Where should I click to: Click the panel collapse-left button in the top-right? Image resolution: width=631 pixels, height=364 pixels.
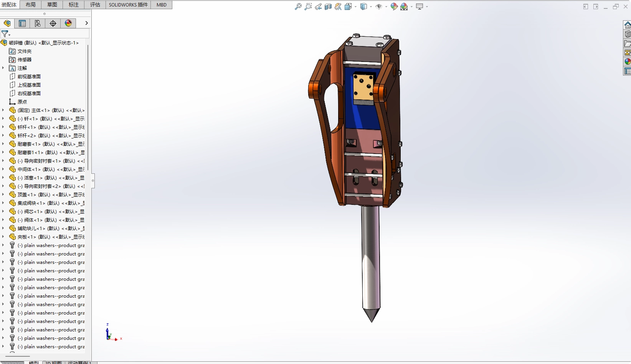[x=586, y=7]
